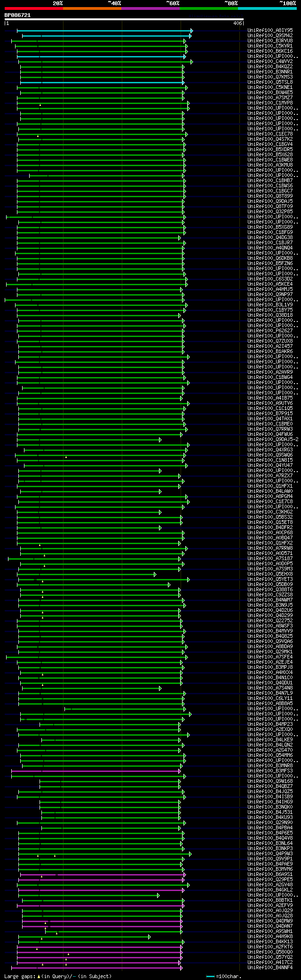301x980 pixels.
Task: Select subject UniRef100_Q15ET8
Action: click(x=270, y=522)
